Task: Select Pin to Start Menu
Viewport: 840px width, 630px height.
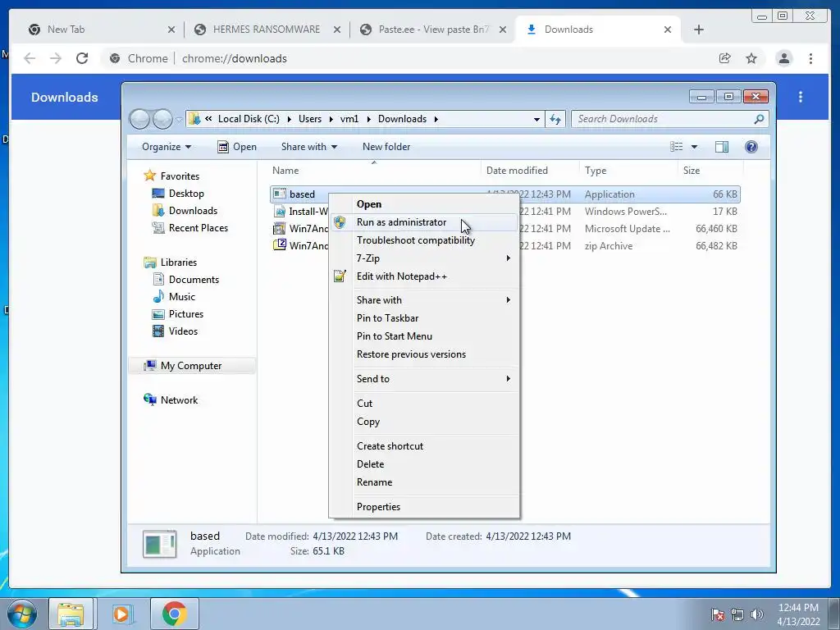Action: pyautogui.click(x=423, y=336)
